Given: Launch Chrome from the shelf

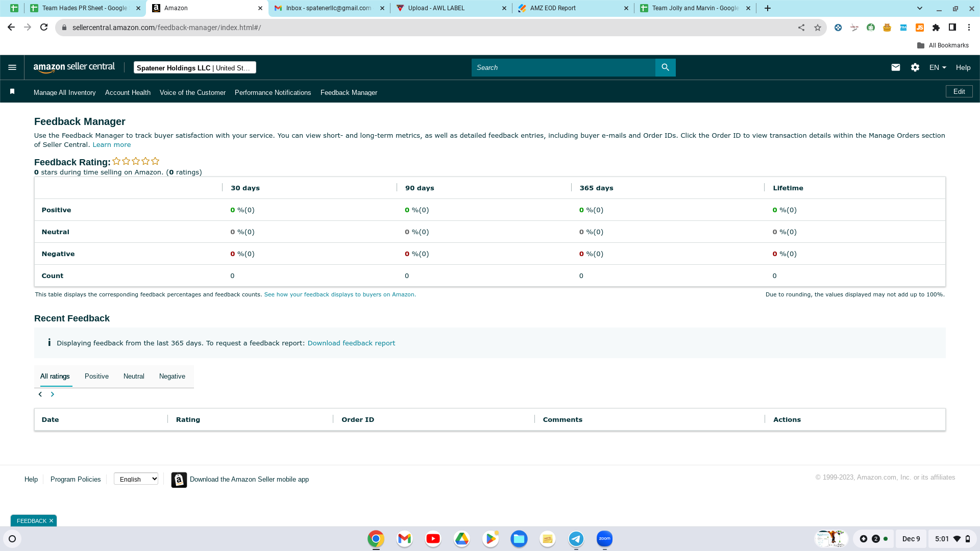Looking at the screenshot, I should pos(376,539).
